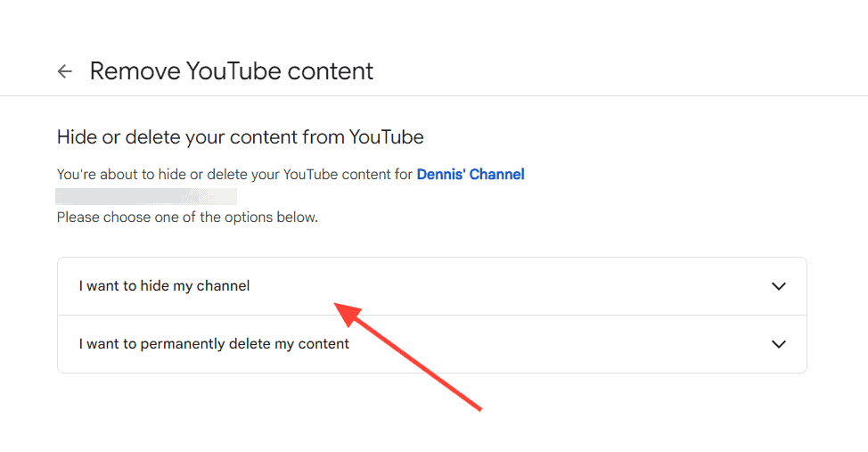Click 'Please choose one of the options below' text
This screenshot has height=452, width=868.
pos(187,218)
